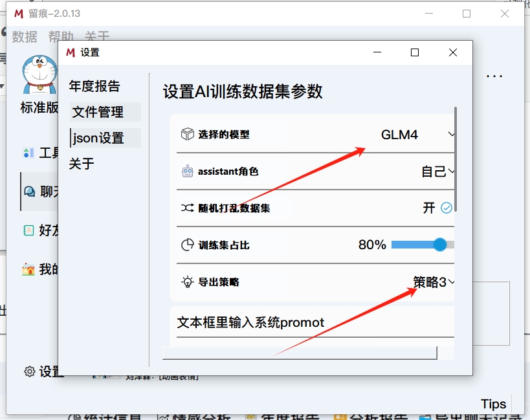Select 年度报告 in the settings sidebar
The image size is (530, 420).
(94, 86)
